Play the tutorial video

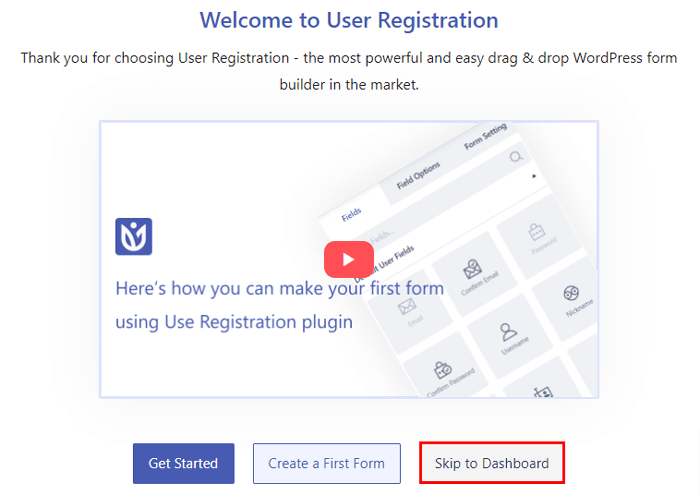click(348, 260)
